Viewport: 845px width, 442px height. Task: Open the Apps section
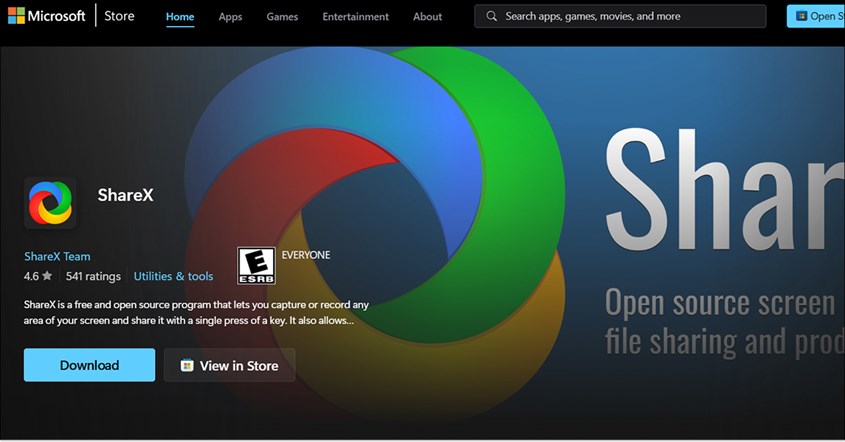(x=230, y=16)
